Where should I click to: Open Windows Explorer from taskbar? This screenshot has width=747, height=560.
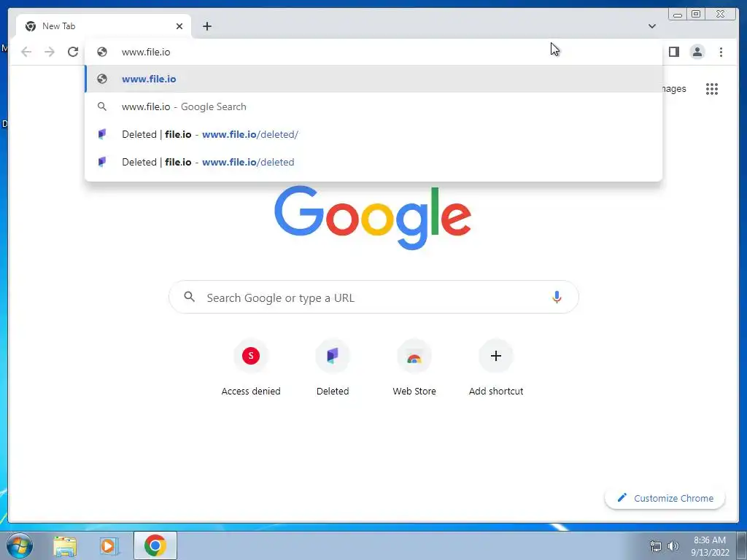65,545
